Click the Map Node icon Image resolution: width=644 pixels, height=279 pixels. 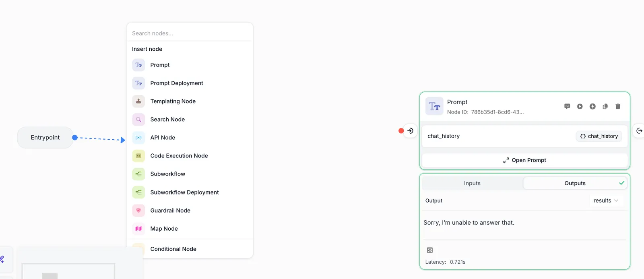(138, 228)
